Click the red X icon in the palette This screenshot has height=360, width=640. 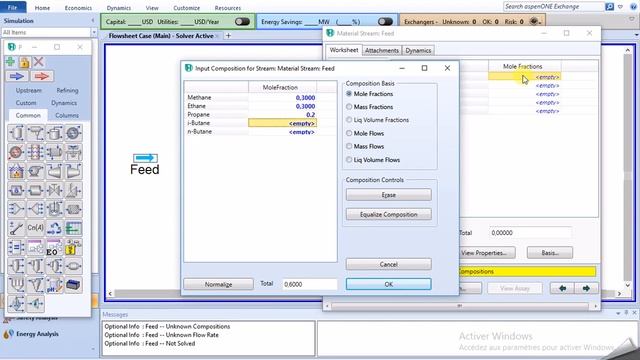point(39,62)
